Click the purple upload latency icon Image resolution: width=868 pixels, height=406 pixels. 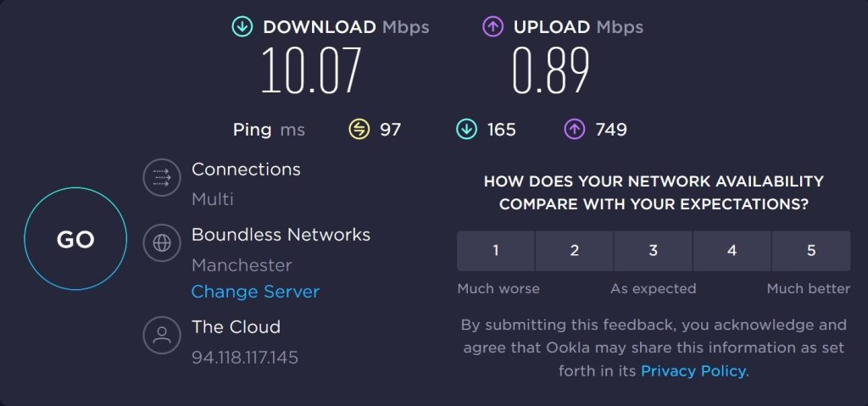pos(575,130)
